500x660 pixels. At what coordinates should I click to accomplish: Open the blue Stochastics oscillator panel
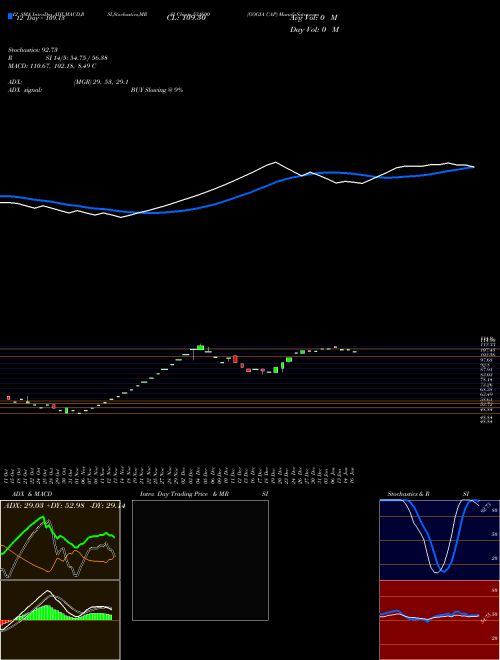439,540
